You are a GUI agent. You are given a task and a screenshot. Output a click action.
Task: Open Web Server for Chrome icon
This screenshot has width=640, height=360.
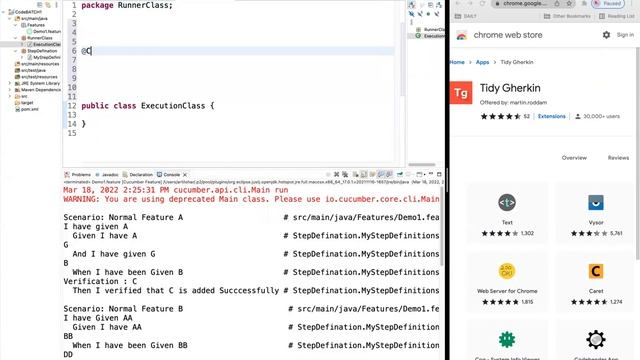click(507, 271)
